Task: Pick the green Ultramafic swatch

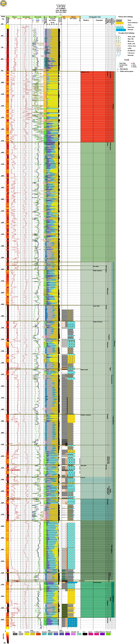Action: click(108, 634)
